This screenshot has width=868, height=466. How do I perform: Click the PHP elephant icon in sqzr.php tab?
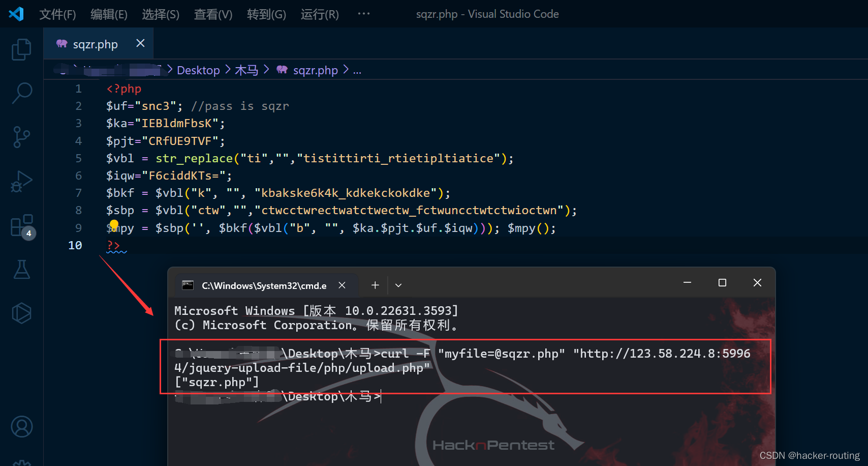(61, 44)
